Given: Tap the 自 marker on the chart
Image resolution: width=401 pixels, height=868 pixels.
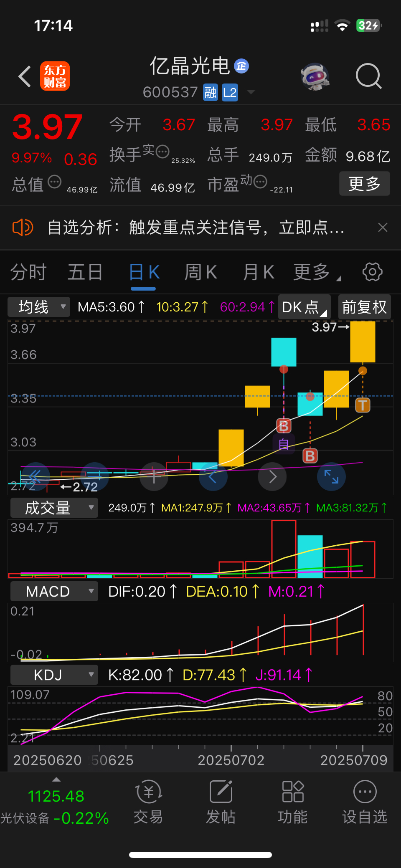Looking at the screenshot, I should 284,443.
